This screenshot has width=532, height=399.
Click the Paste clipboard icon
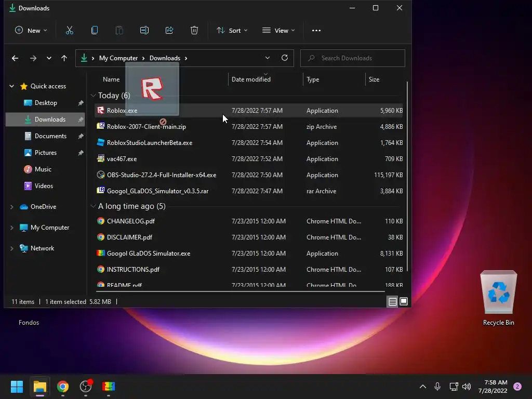(119, 31)
